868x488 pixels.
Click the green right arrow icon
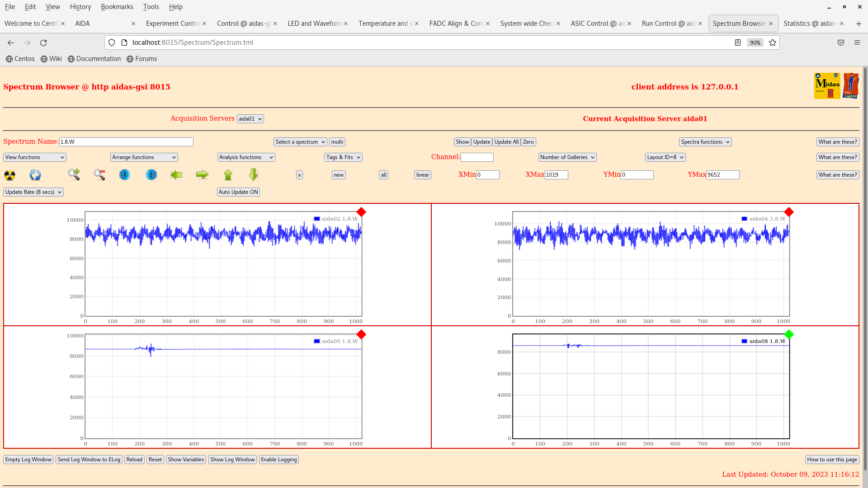coord(202,174)
